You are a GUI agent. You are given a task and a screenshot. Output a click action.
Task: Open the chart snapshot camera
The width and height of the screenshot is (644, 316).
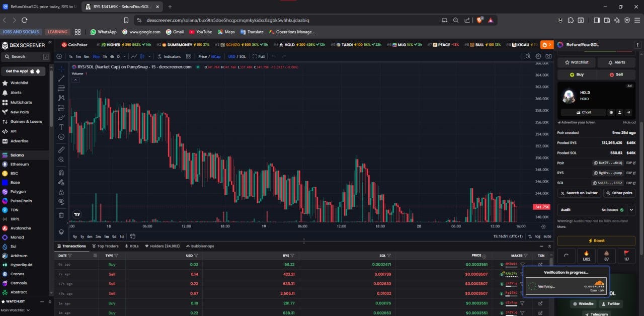point(548,56)
